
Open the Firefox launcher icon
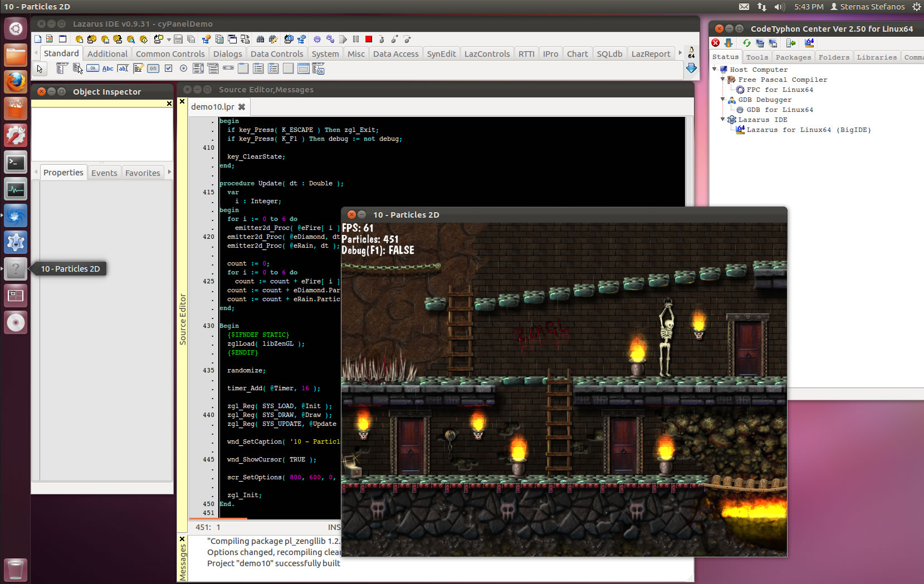coord(16,82)
